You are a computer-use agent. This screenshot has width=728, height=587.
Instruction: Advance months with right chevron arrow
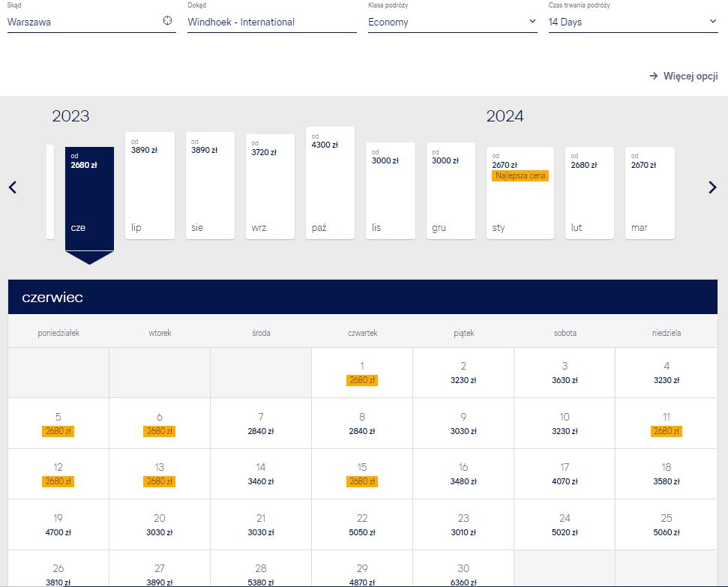click(x=713, y=187)
